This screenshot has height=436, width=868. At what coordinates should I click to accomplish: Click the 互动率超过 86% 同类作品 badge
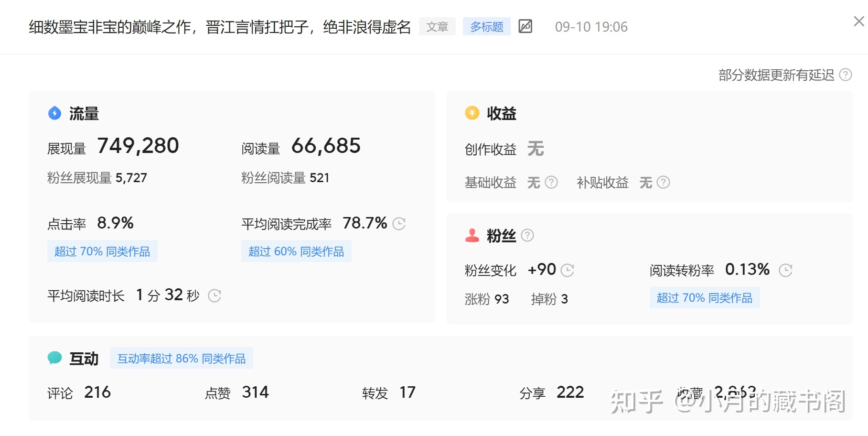(x=182, y=359)
